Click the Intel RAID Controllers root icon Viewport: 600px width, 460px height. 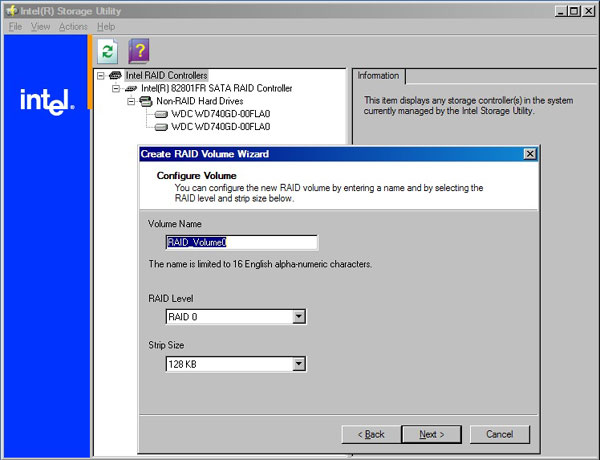pos(115,75)
